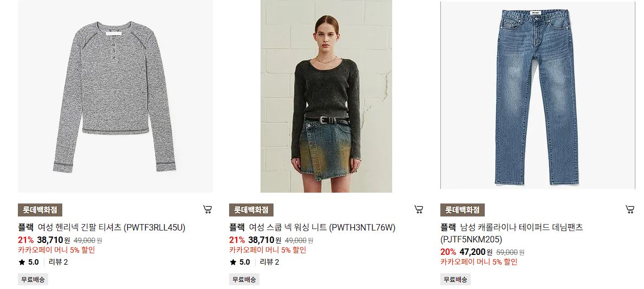Click 무료배송 tag under the denim pants
The image size is (644, 289).
[456, 280]
